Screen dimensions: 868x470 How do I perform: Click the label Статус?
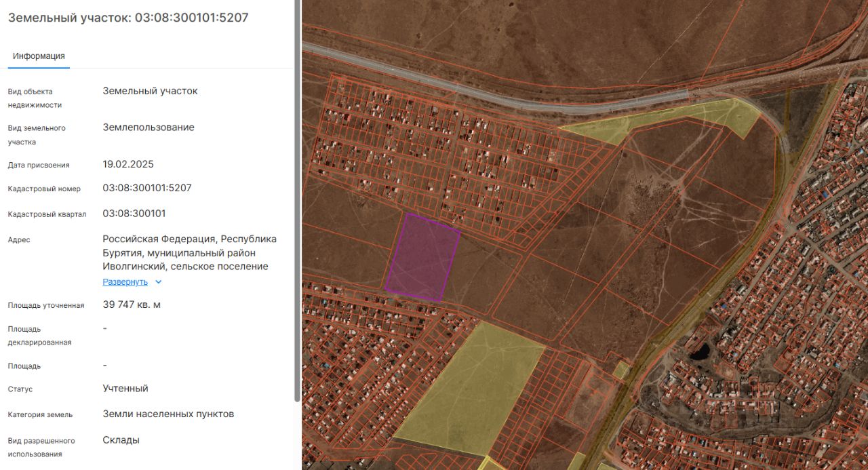20,389
